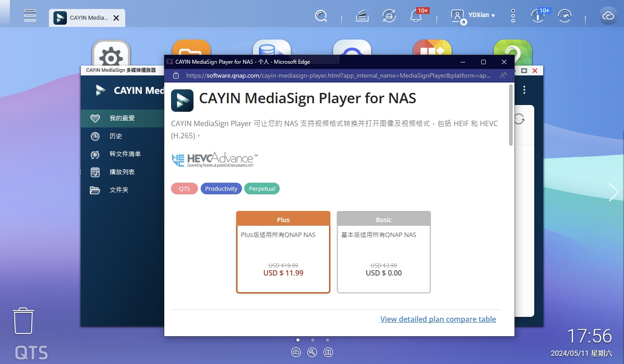Click the CAYIN MediaSign Player app logo on page
The height and width of the screenshot is (364, 624).
tap(182, 100)
